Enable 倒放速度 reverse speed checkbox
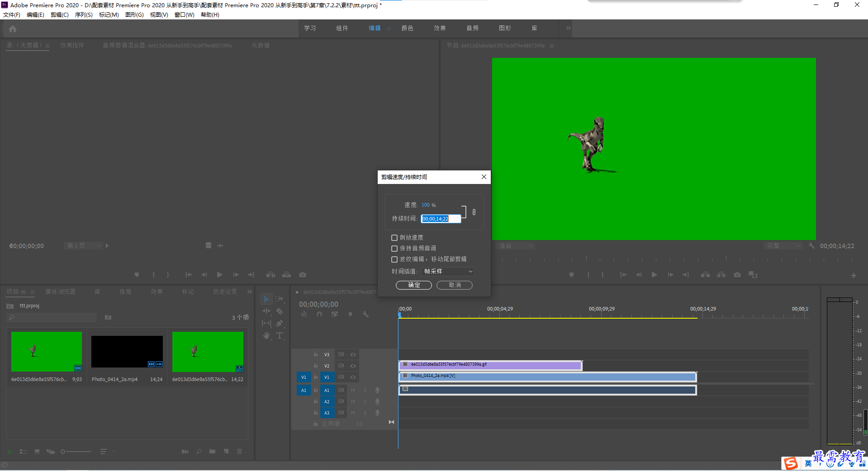 pos(394,238)
